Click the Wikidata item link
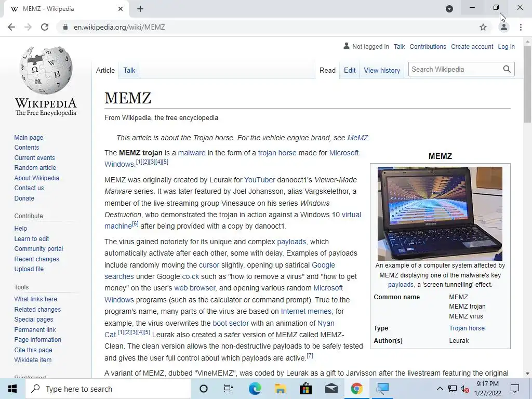Viewport: 532px width, 399px height. 33,360
